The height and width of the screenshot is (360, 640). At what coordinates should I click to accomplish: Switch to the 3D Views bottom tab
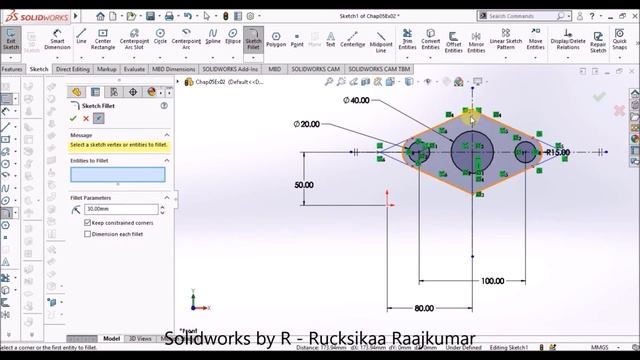click(x=140, y=338)
